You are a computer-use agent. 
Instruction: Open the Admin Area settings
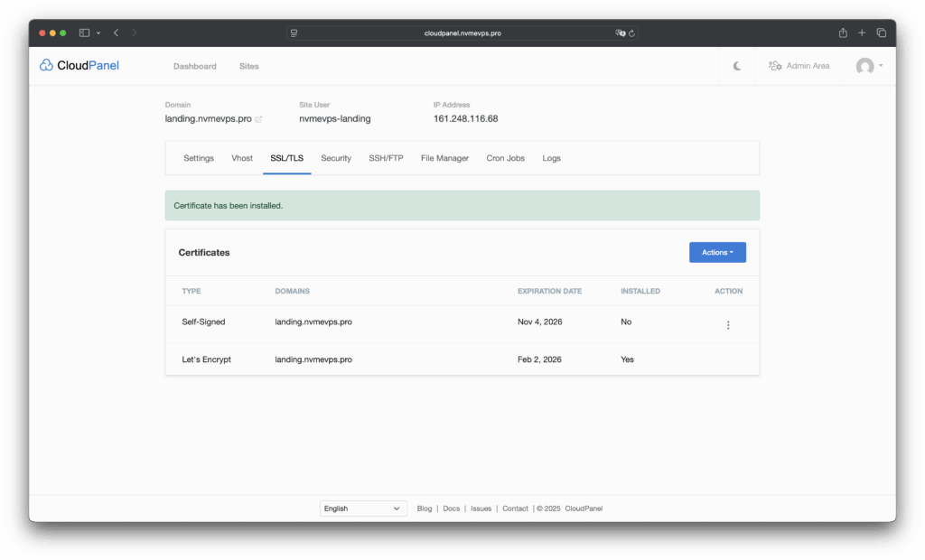coord(799,66)
